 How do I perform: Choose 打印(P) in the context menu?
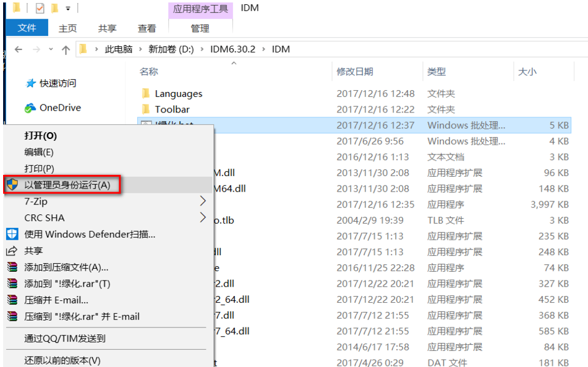[x=39, y=169]
